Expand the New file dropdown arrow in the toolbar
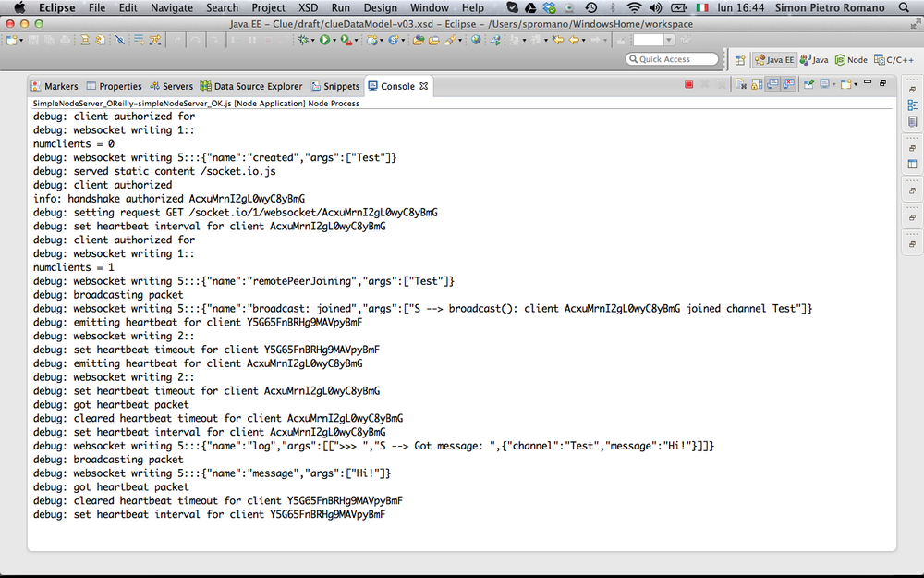Screen dimensions: 924x578 coord(22,41)
